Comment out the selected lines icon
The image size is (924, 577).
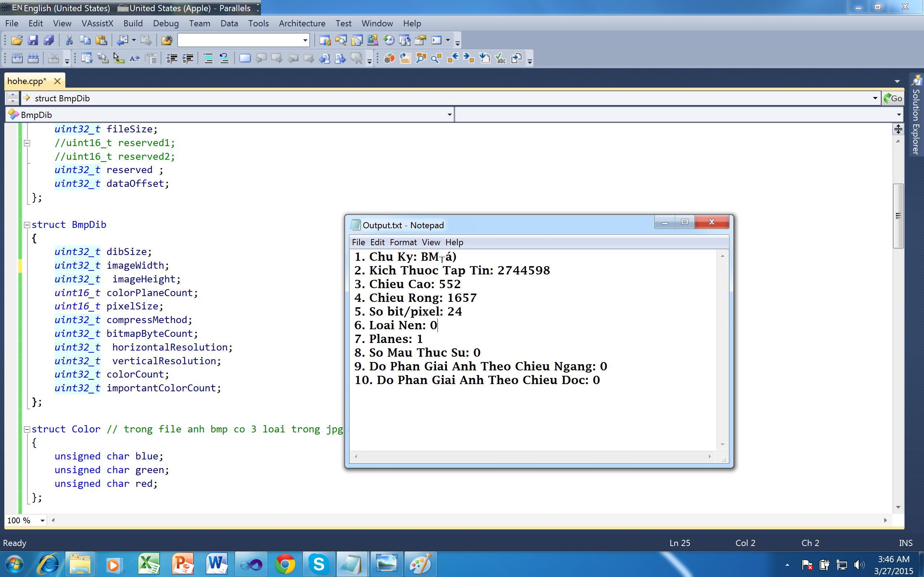coord(208,58)
